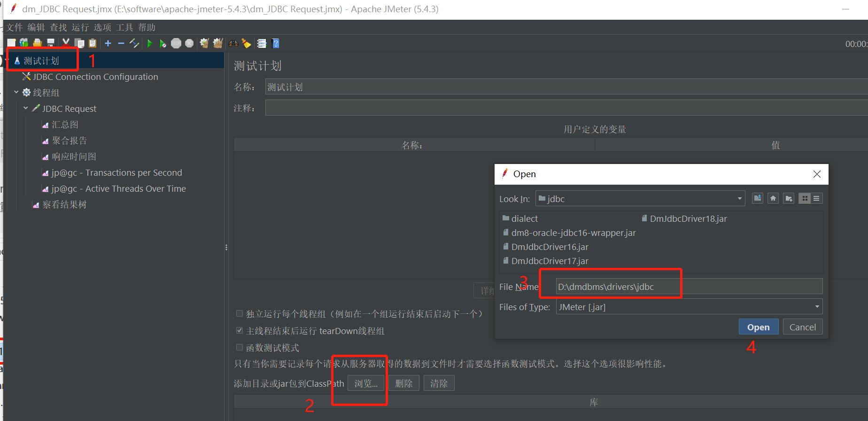Select JDBC Request tree item

pos(69,109)
